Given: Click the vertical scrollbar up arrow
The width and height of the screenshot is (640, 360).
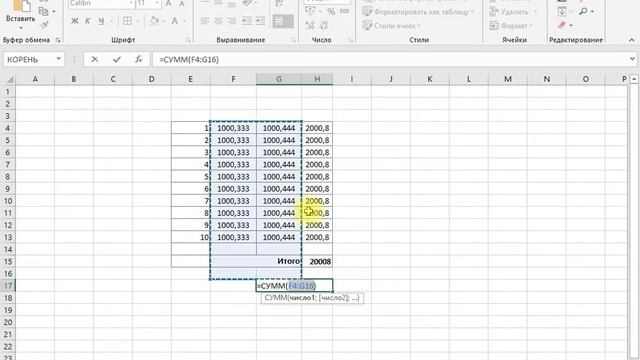Looking at the screenshot, I should 634,79.
